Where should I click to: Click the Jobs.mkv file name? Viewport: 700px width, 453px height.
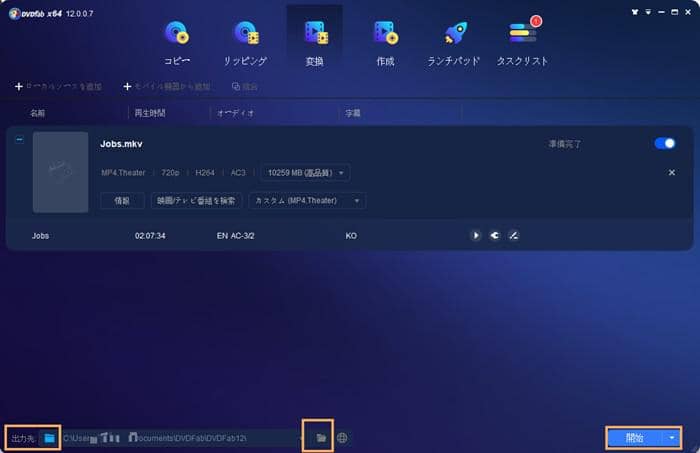121,144
